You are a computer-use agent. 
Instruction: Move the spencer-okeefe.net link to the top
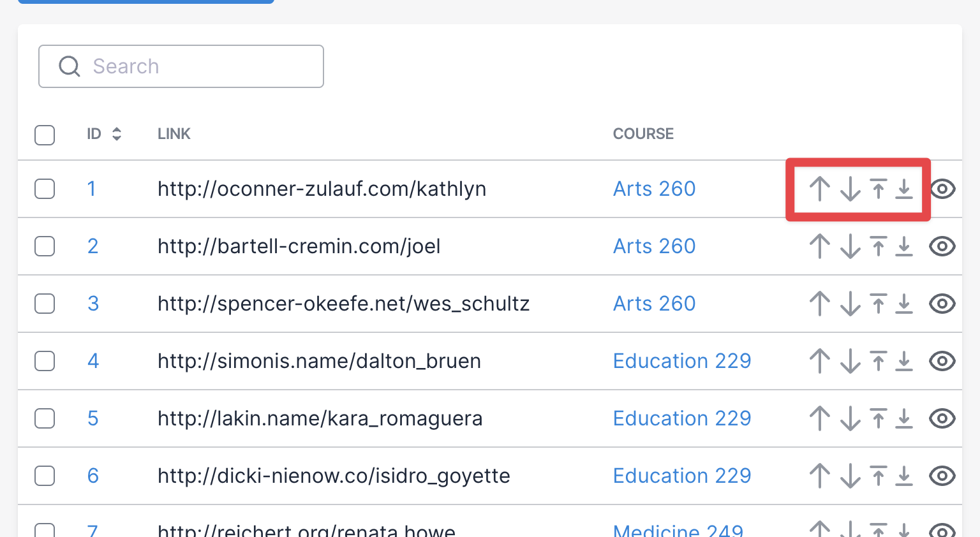[879, 304]
